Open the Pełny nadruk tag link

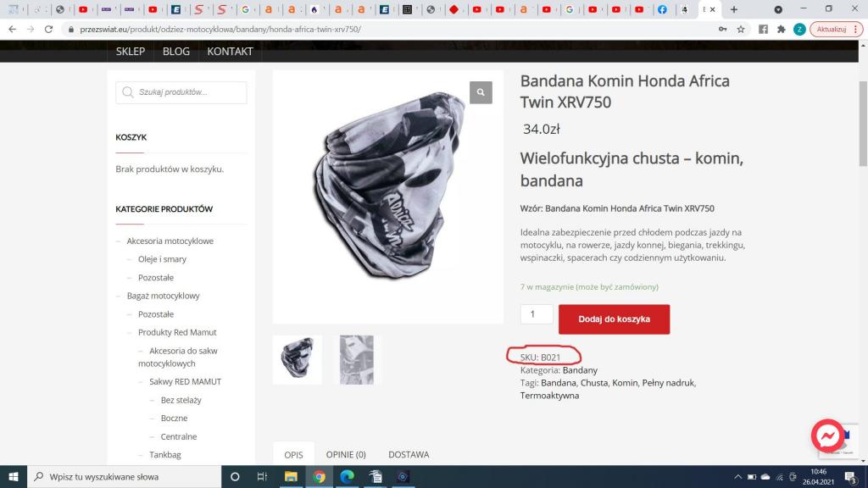pyautogui.click(x=668, y=383)
